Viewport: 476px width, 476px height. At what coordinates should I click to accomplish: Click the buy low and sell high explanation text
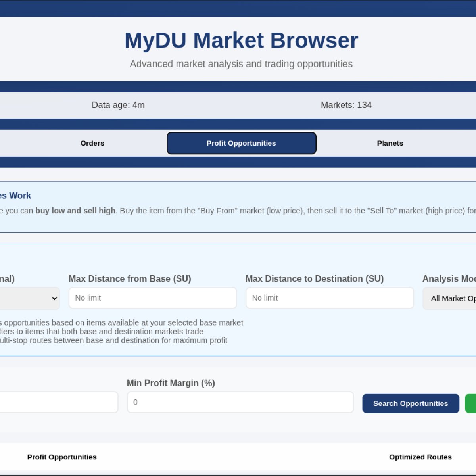75,211
